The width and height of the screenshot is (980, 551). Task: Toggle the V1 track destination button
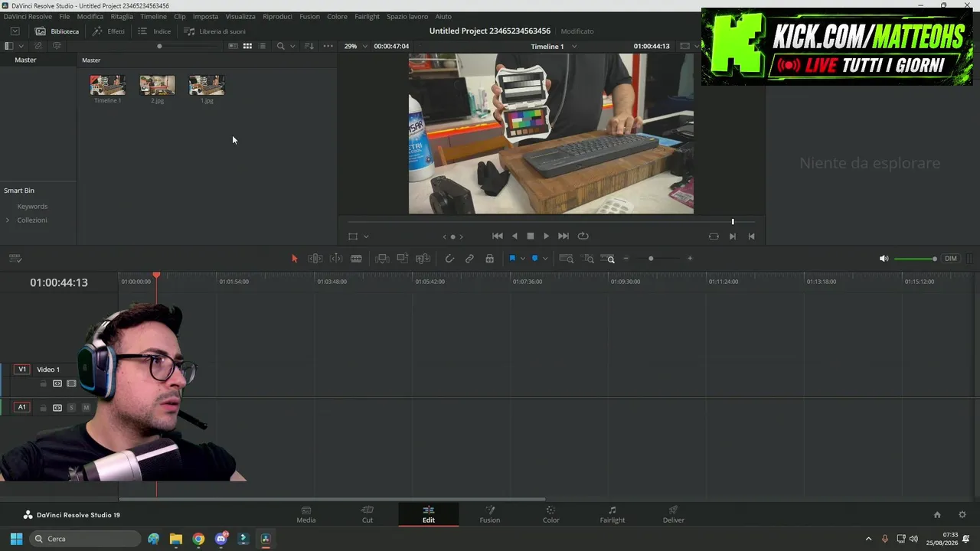[22, 370]
